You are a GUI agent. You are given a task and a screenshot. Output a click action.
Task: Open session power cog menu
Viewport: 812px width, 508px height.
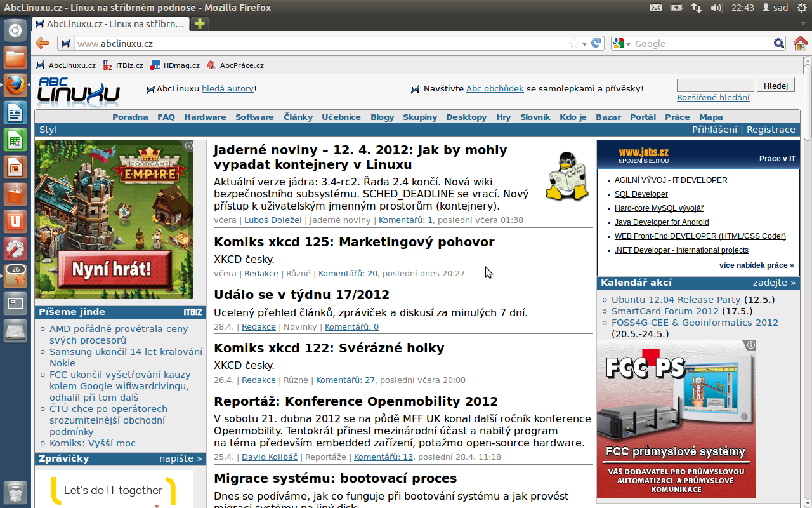coord(802,8)
